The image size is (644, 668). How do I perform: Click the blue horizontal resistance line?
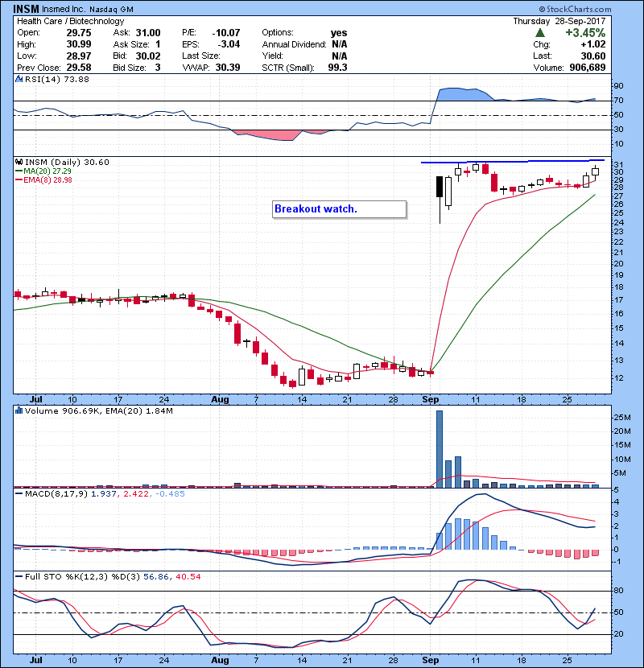[x=512, y=162]
